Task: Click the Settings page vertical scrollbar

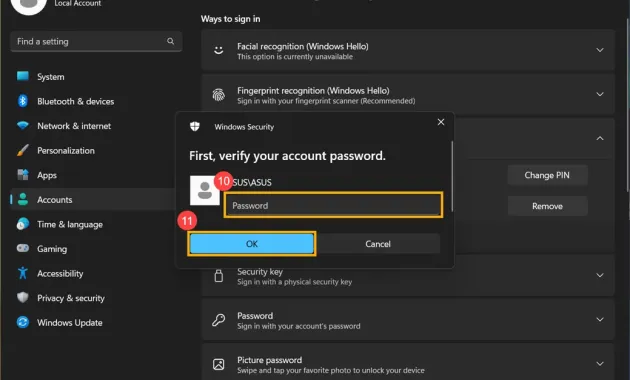Action: tap(628, 104)
